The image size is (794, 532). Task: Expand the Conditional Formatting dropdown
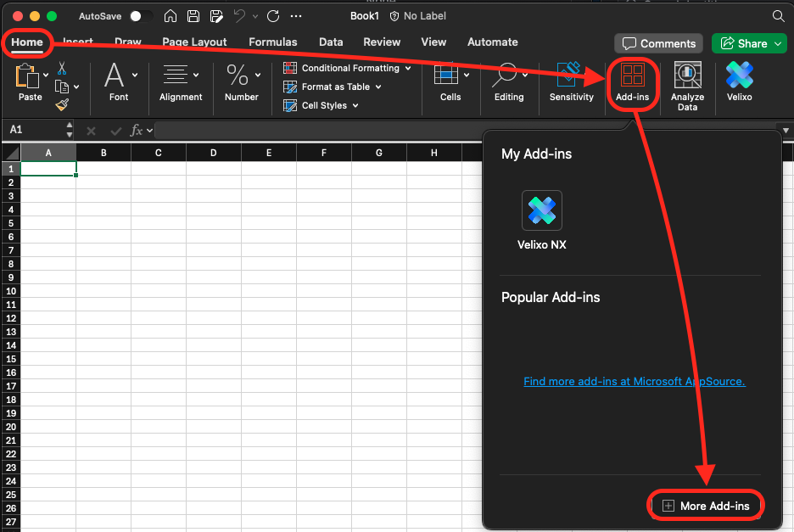click(408, 68)
